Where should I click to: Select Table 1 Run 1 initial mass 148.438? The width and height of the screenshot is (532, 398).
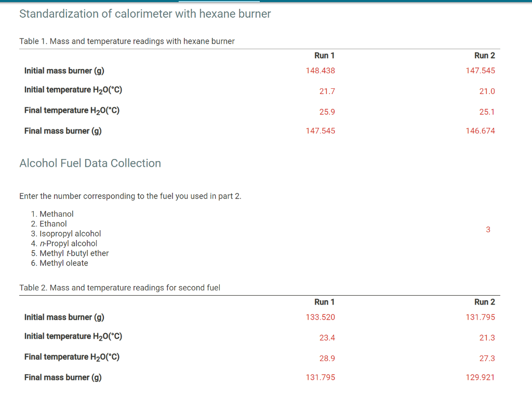click(x=320, y=71)
